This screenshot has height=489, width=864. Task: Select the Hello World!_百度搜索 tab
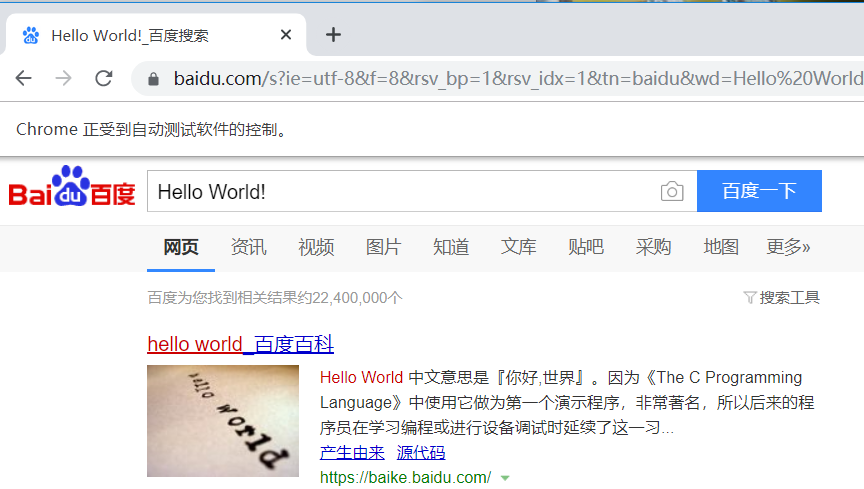click(x=156, y=35)
